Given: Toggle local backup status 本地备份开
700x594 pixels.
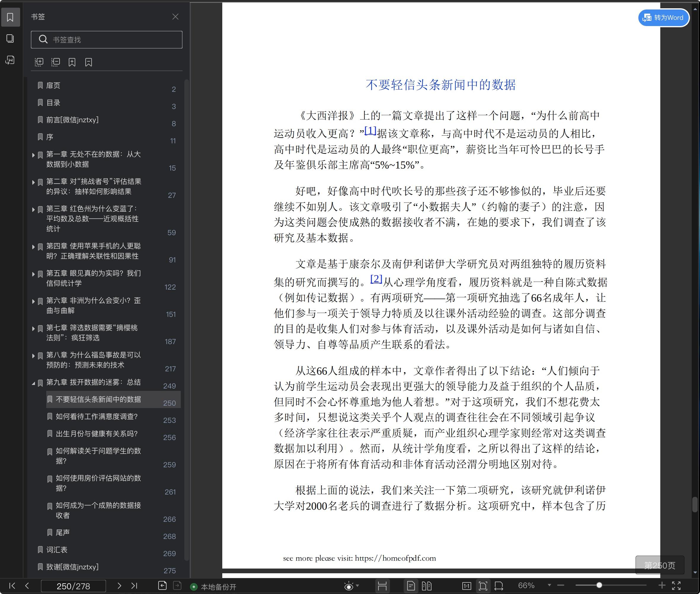Looking at the screenshot, I should point(214,587).
